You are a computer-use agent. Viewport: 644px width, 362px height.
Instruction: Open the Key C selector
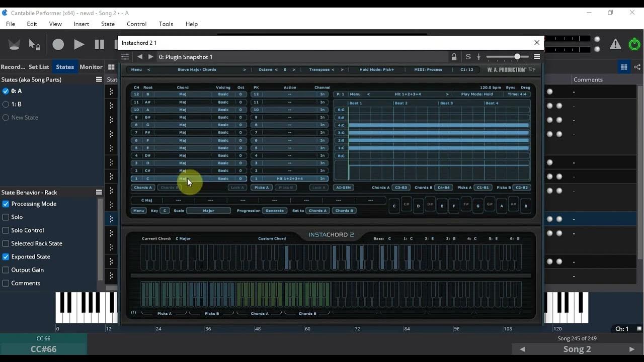(165, 211)
